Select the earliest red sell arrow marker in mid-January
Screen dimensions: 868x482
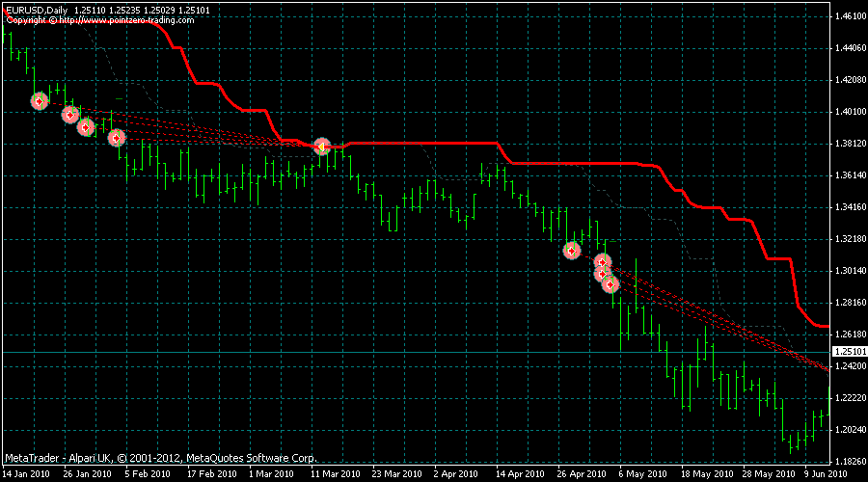[39, 101]
